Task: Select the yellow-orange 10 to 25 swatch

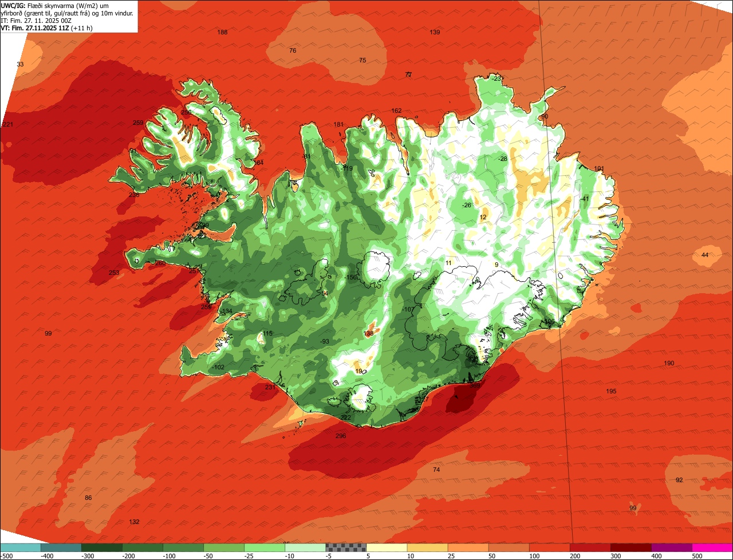Action: [427, 547]
